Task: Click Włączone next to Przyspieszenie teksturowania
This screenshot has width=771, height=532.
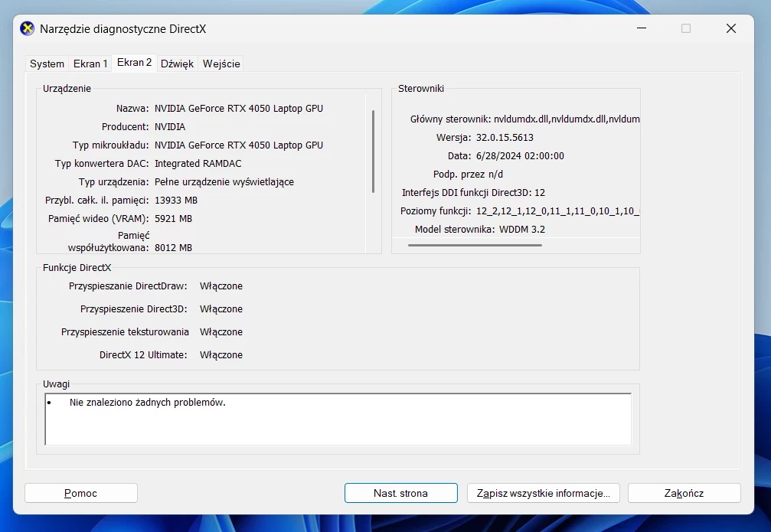Action: 221,332
